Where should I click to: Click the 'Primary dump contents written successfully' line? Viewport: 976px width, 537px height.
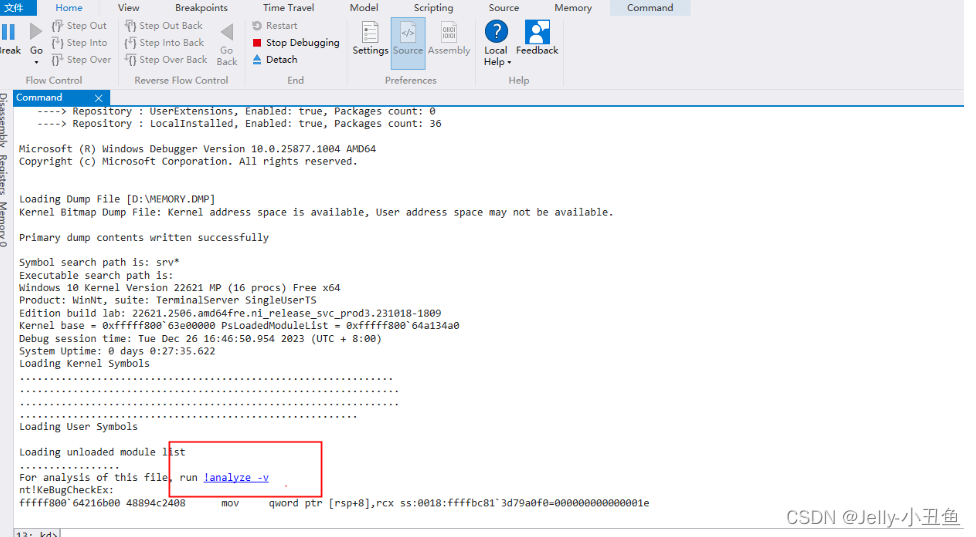144,238
